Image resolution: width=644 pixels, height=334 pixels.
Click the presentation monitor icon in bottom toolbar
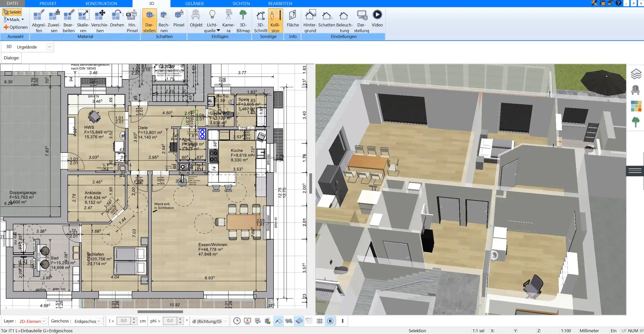(x=247, y=321)
